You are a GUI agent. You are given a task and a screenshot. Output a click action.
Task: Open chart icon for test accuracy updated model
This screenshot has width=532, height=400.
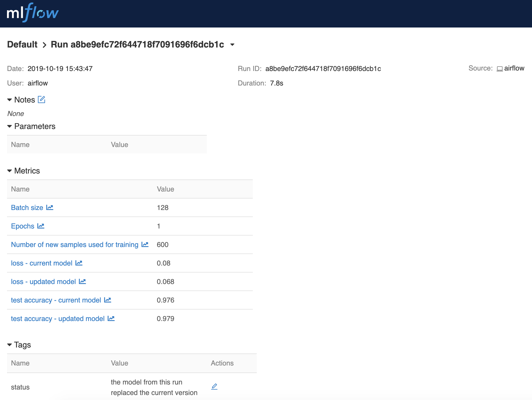coord(111,318)
